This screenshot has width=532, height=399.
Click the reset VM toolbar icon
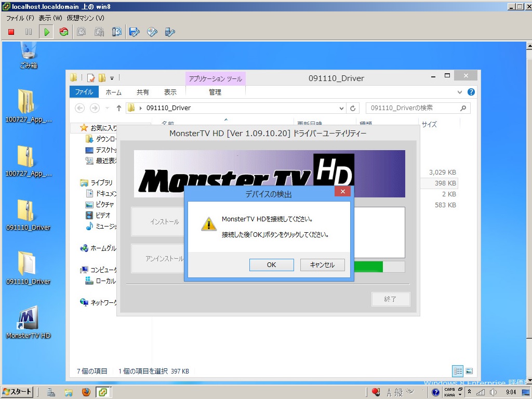[x=64, y=32]
